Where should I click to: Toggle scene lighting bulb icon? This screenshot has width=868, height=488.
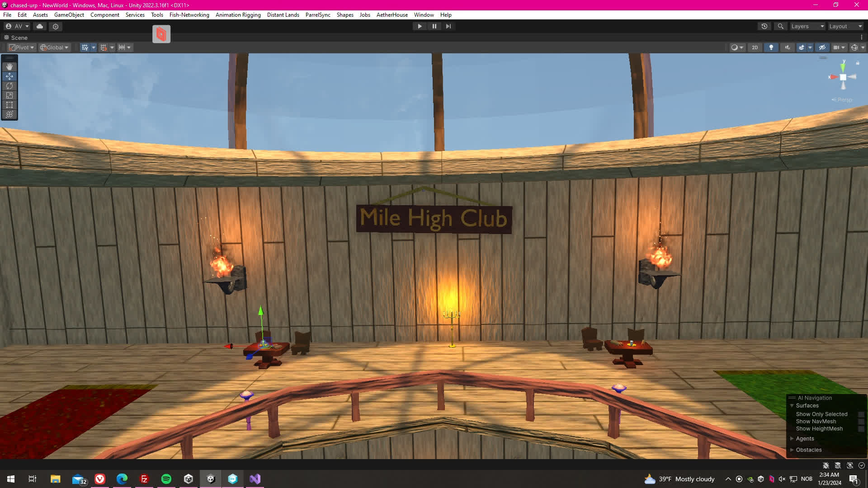click(771, 47)
